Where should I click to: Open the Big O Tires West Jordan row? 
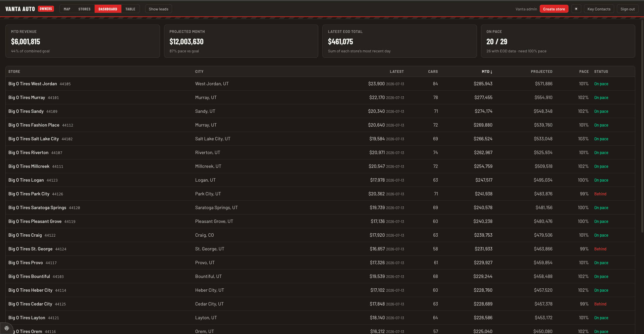click(x=320, y=84)
